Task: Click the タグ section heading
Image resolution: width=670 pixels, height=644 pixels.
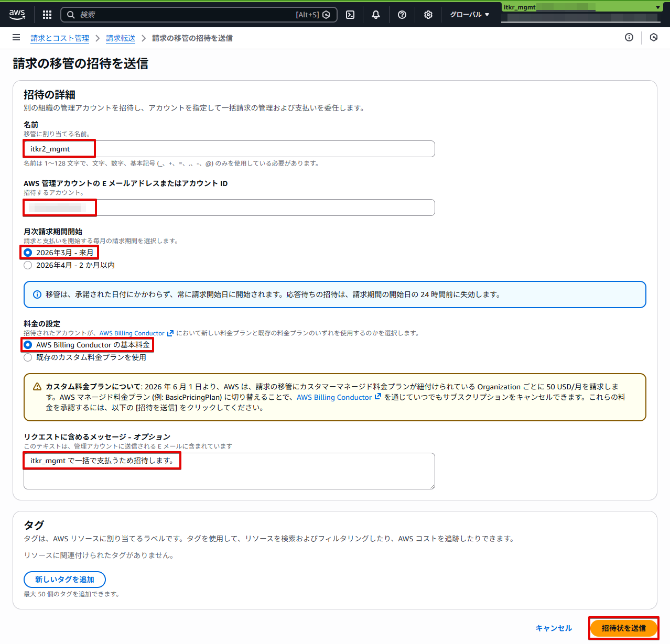Action: pos(34,525)
